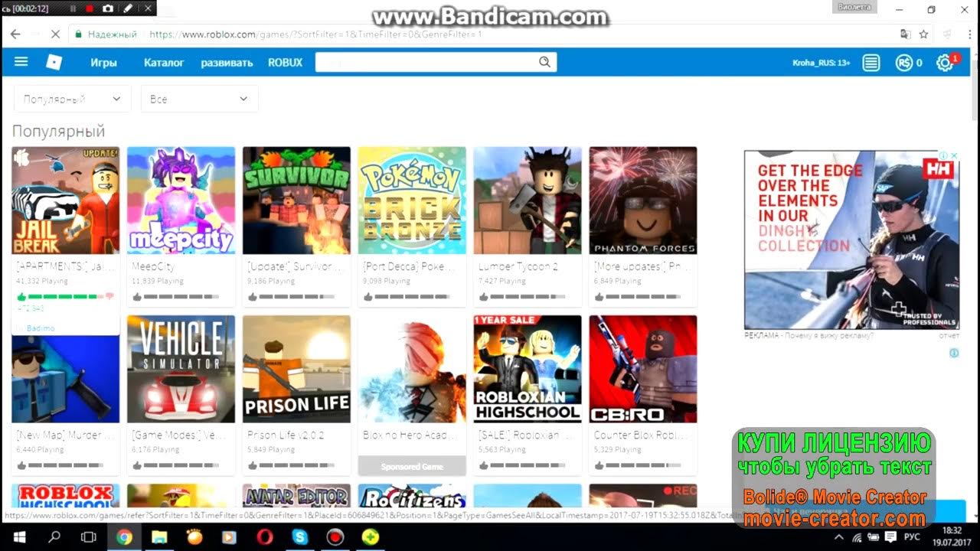Pause the Bandicam recording
980x551 pixels.
tap(73, 8)
